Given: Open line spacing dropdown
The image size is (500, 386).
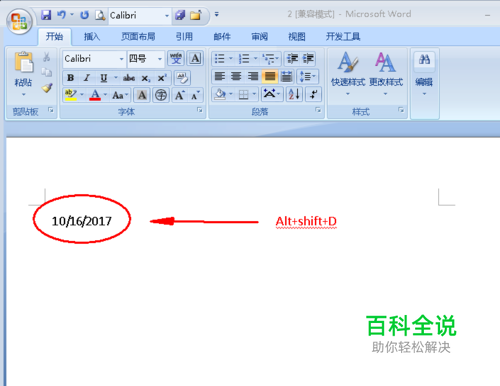Looking at the screenshot, I should 308,77.
